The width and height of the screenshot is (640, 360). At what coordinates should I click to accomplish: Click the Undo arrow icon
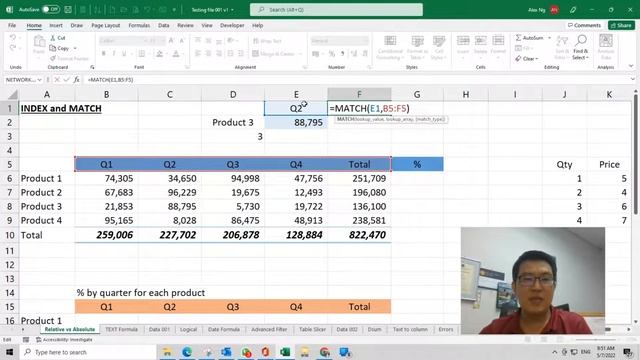13,38
